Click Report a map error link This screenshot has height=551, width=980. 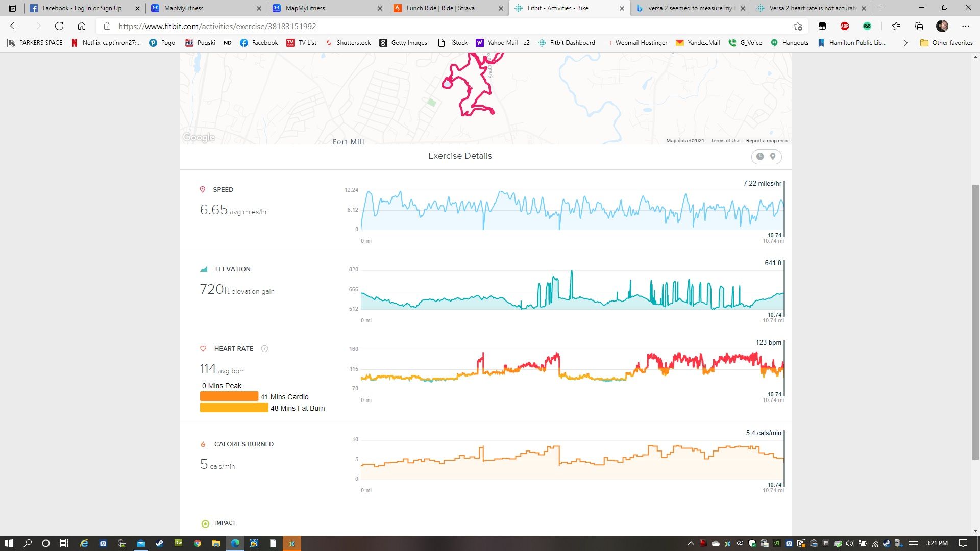point(767,141)
